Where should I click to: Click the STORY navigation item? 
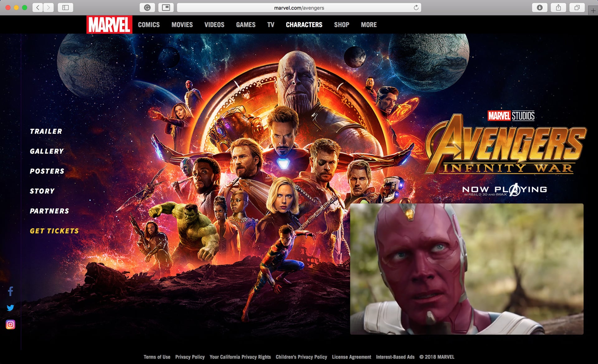43,190
